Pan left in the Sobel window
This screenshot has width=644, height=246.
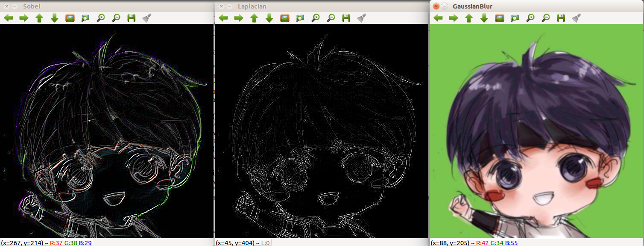[9, 18]
